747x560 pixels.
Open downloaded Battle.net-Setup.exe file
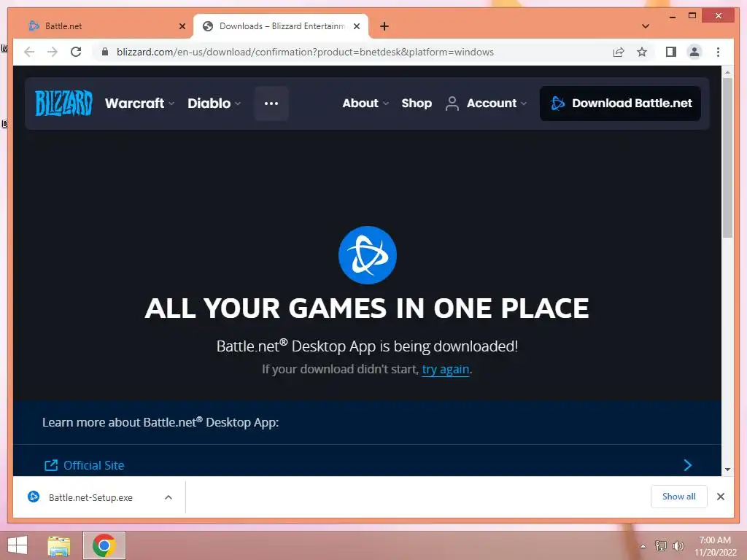click(90, 497)
